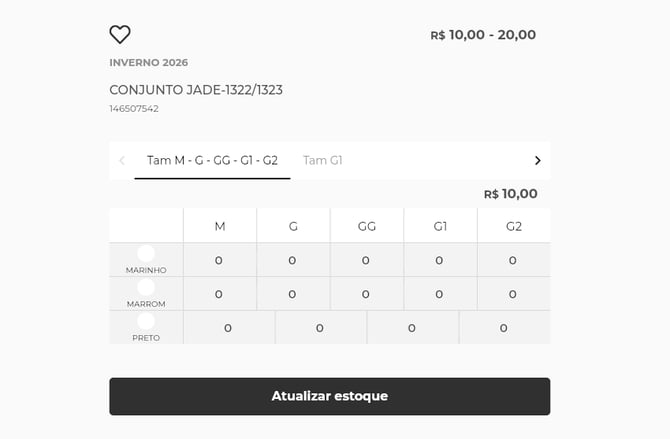Open the Tam M - G - GG - G1 - G2 tab
The height and width of the screenshot is (439, 670).
pyautogui.click(x=212, y=160)
